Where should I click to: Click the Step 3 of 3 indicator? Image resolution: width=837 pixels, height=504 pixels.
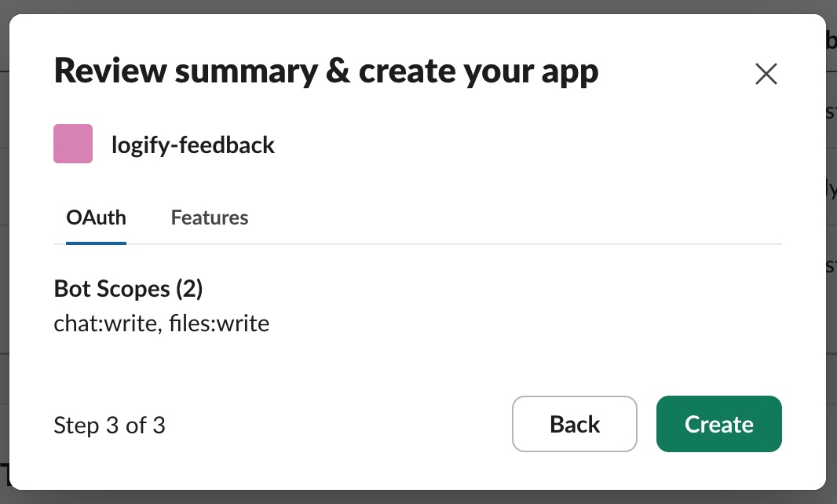point(109,425)
